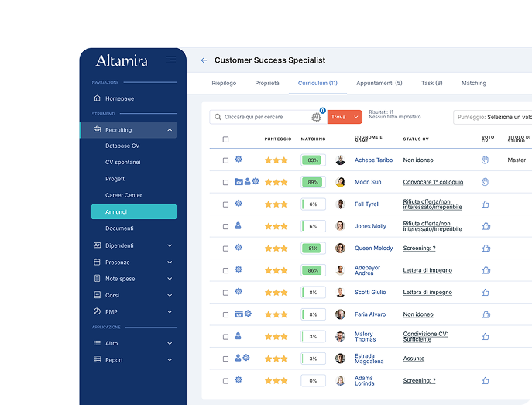Viewport: 532px width, 405px height.
Task: Switch to the Riepilogo tab
Action: [x=224, y=83]
